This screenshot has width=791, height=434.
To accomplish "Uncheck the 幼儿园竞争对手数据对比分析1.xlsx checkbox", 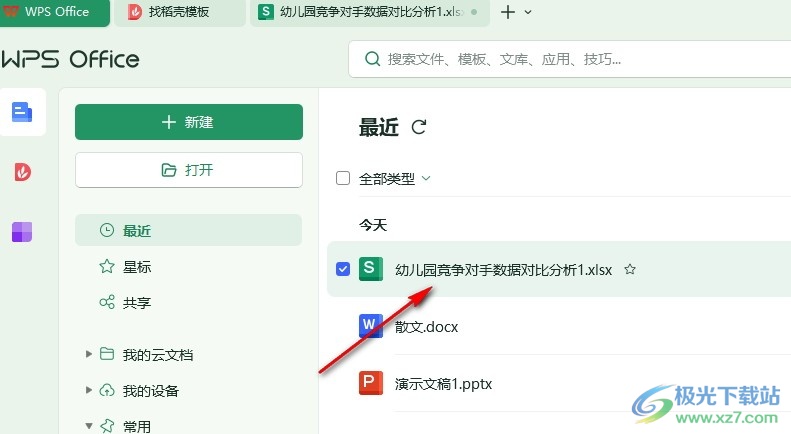I will pyautogui.click(x=343, y=269).
